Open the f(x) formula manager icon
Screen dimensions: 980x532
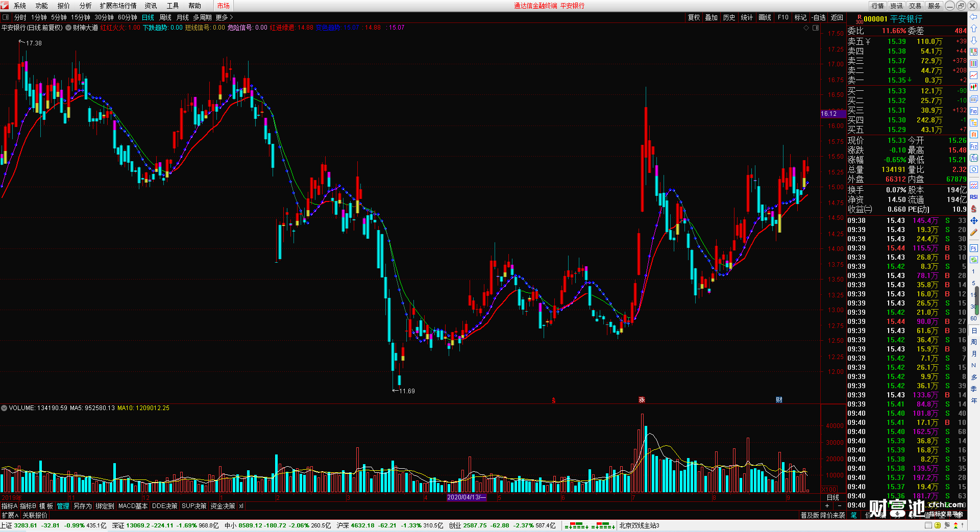coord(974,158)
